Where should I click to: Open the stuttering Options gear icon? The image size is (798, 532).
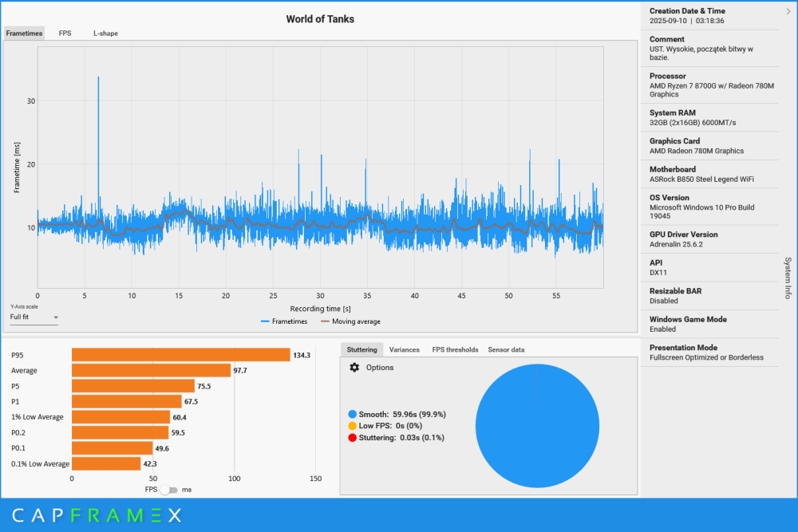click(x=354, y=368)
